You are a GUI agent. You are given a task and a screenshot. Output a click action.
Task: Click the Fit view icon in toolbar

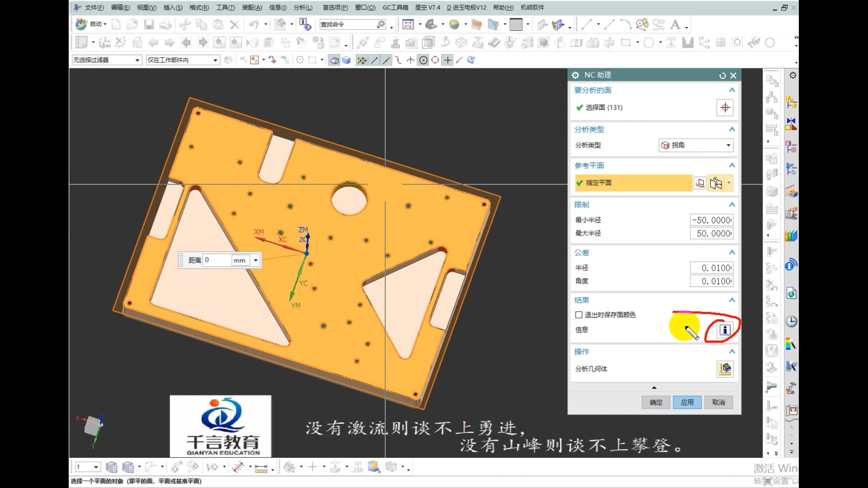(408, 24)
